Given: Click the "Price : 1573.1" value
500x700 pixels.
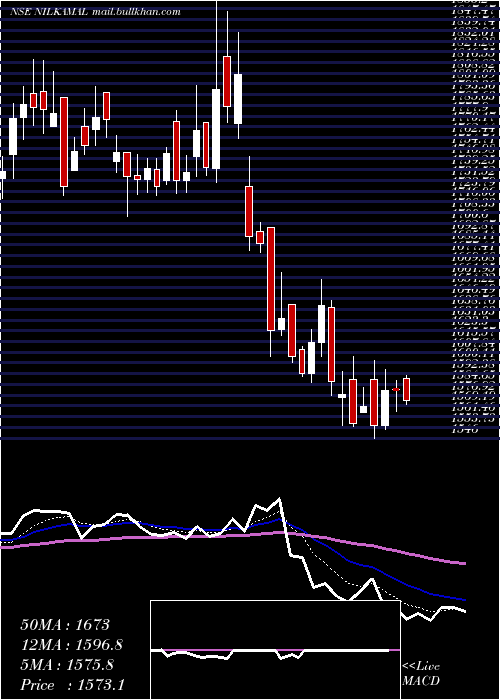Looking at the screenshot, I should click(72, 685).
